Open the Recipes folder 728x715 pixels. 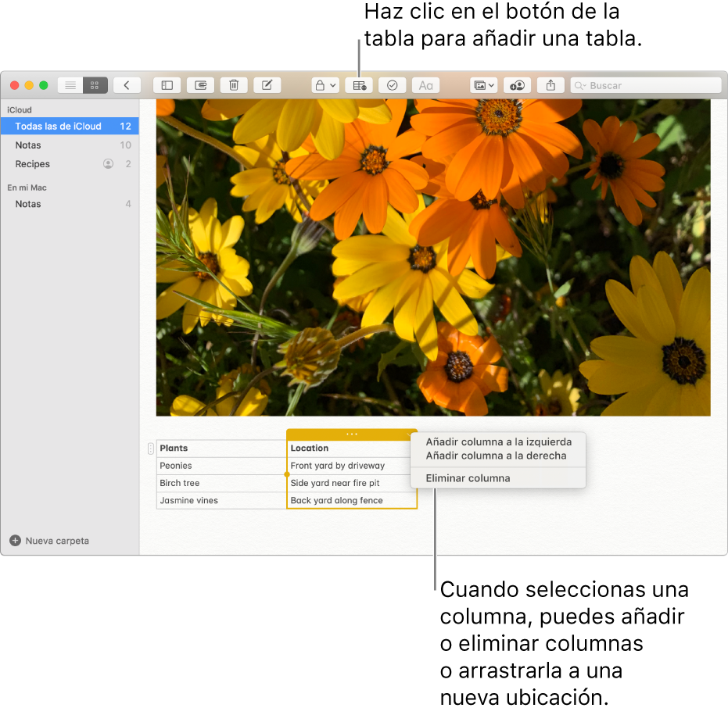pyautogui.click(x=70, y=164)
